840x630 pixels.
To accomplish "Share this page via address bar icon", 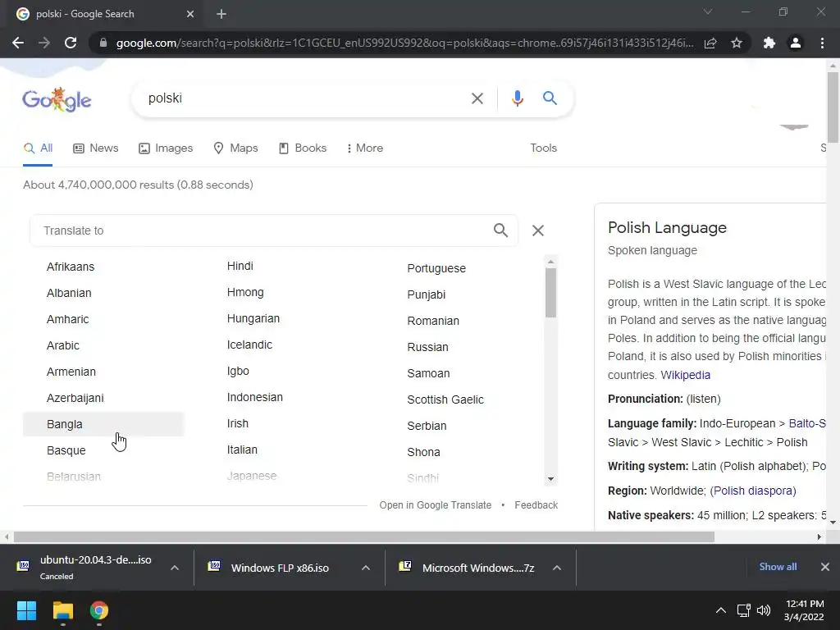I will pos(710,43).
